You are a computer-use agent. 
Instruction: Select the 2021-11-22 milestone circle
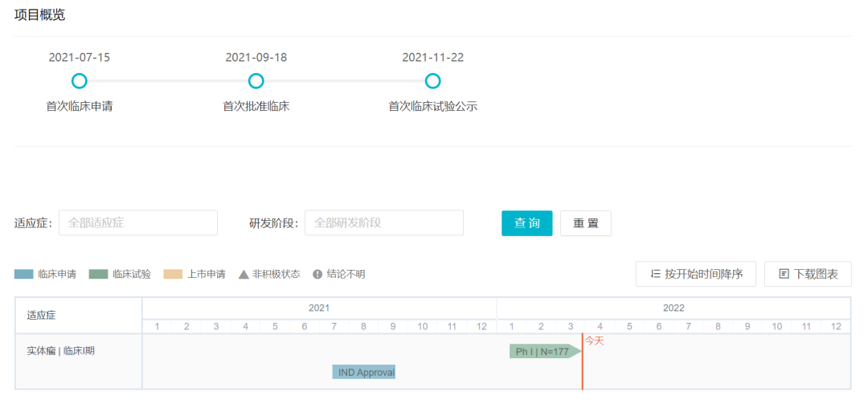pos(432,81)
